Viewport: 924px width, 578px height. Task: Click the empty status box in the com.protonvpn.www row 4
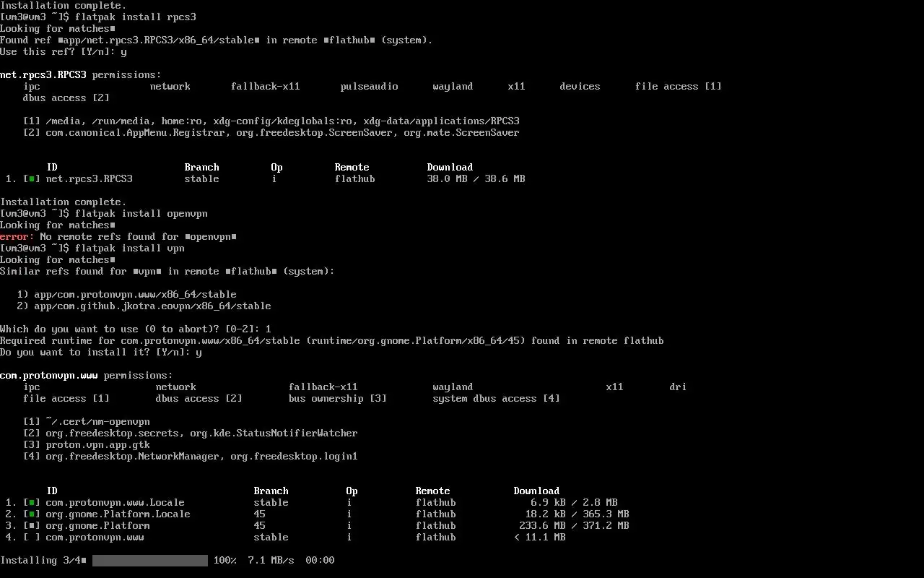click(x=32, y=538)
